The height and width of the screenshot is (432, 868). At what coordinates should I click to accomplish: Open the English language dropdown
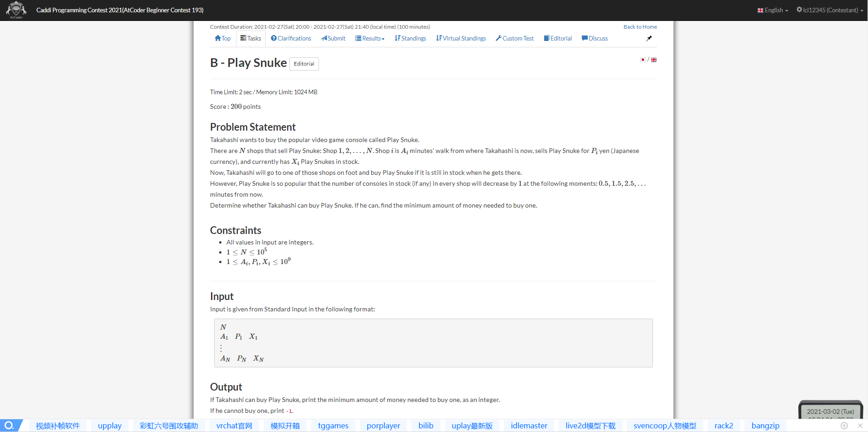coord(773,10)
